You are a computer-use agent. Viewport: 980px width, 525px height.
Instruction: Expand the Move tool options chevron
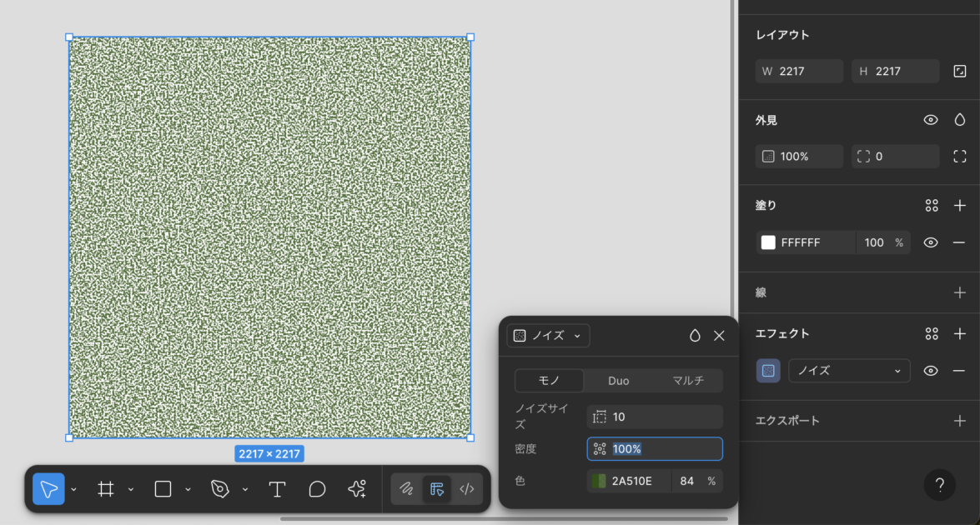[73, 489]
